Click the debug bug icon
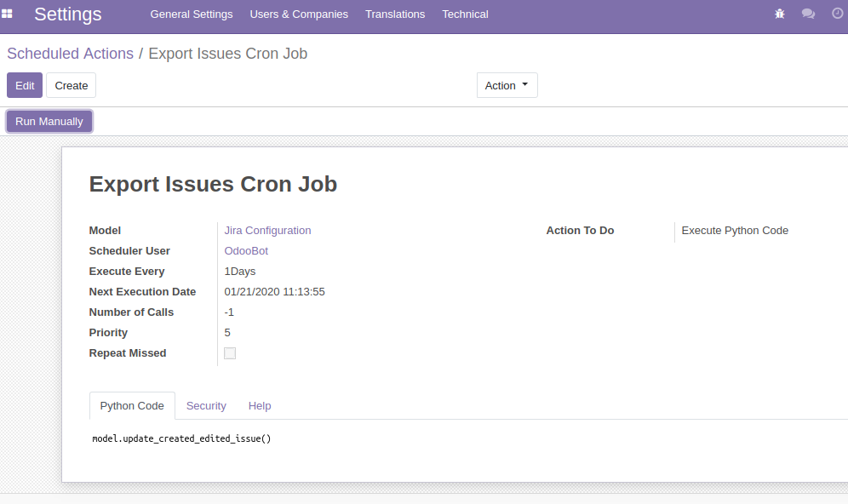Viewport: 848px width, 504px height. pos(780,14)
